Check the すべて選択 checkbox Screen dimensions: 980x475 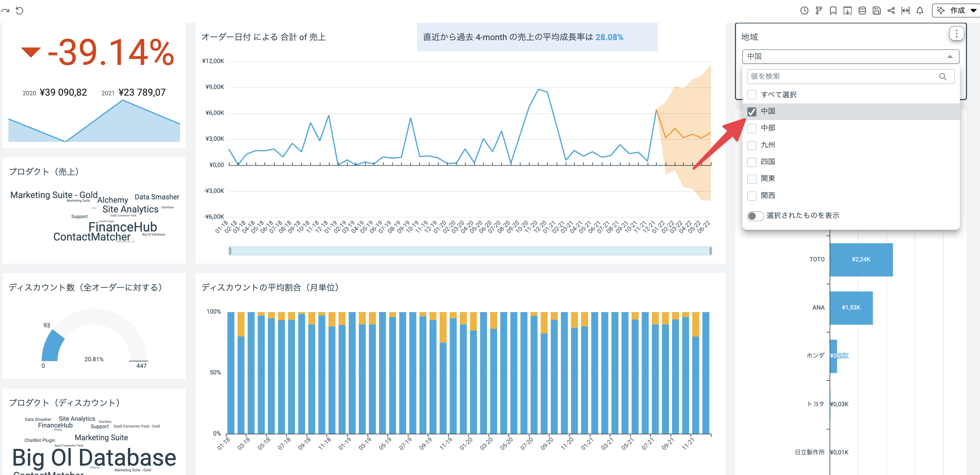(x=752, y=94)
